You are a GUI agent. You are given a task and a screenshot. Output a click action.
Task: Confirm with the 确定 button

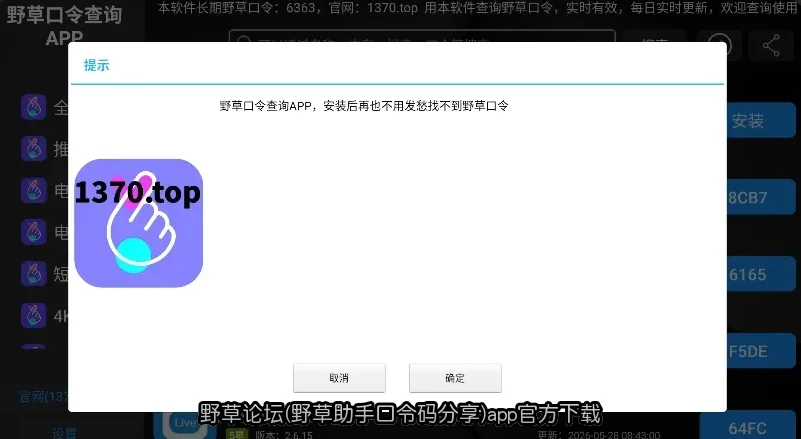tap(455, 378)
